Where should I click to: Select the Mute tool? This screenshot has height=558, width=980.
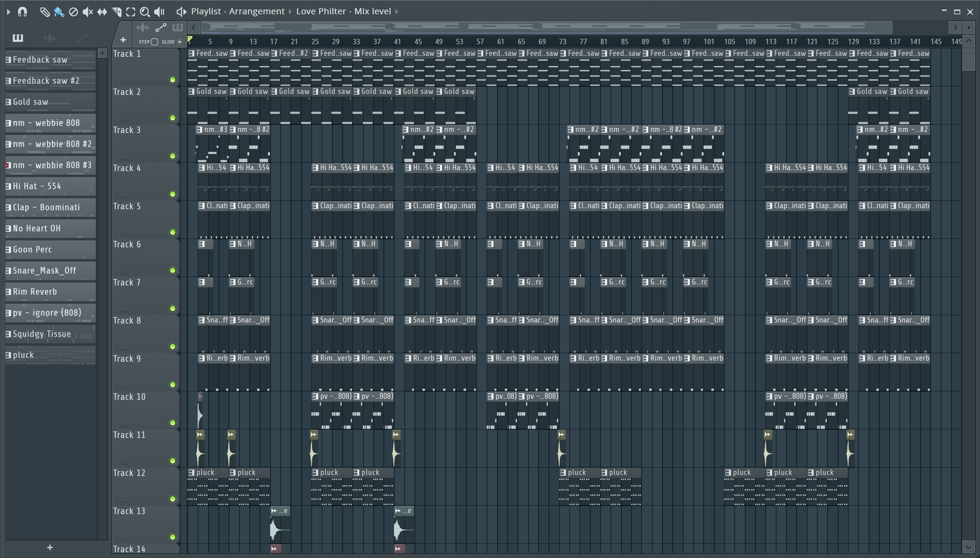coord(88,12)
